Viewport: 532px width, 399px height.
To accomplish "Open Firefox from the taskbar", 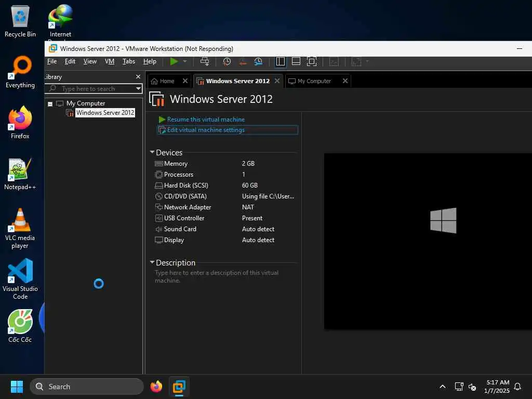I will [x=156, y=387].
